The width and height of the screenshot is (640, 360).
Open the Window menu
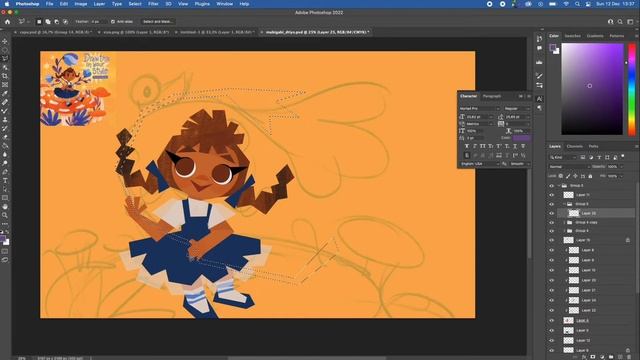[224, 4]
